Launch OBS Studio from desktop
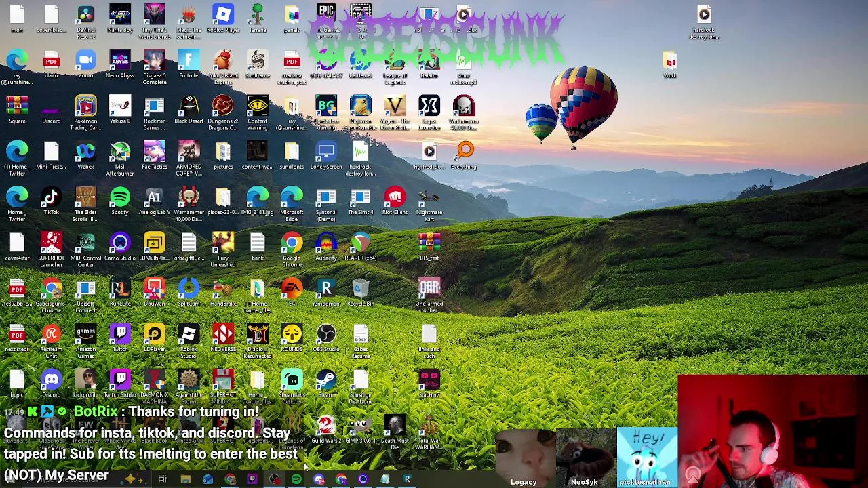This screenshot has height=488, width=868. (x=326, y=338)
